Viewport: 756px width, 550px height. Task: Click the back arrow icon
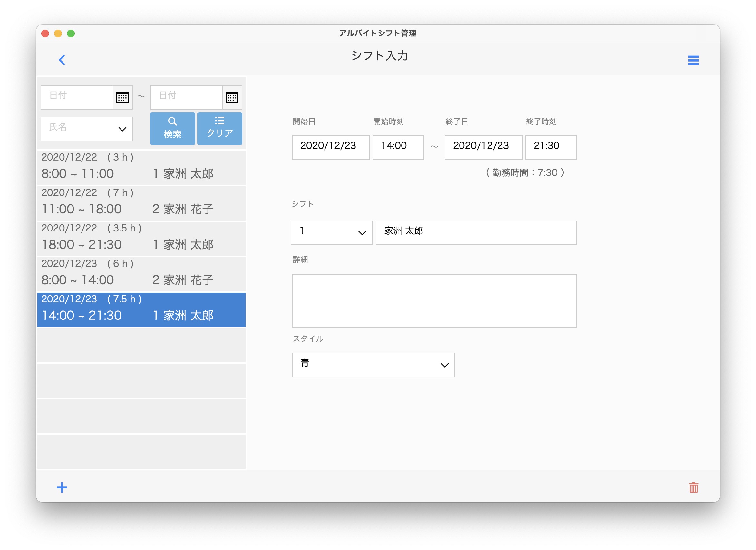(62, 60)
